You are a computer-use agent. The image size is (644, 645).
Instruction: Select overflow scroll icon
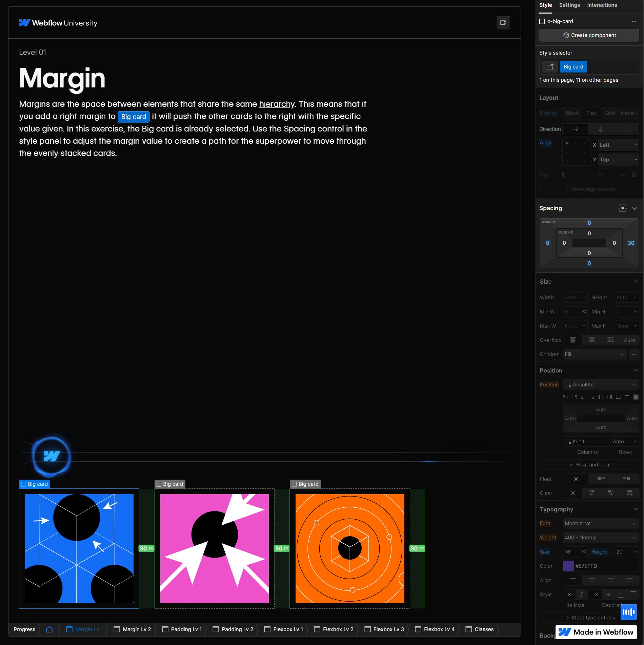[x=610, y=340]
